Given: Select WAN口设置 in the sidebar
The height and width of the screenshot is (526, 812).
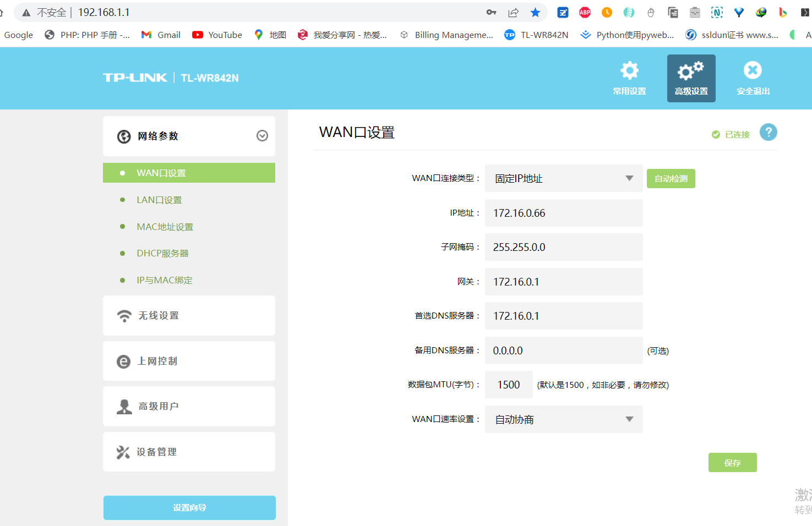Looking at the screenshot, I should pos(189,173).
